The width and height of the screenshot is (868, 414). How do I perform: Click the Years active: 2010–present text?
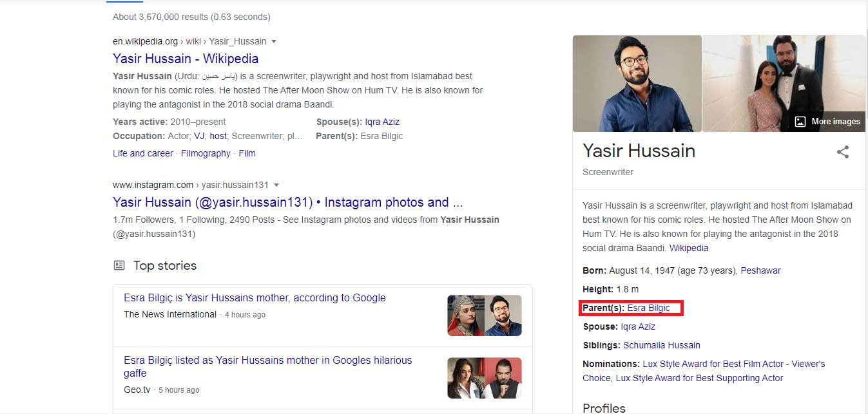(x=169, y=122)
